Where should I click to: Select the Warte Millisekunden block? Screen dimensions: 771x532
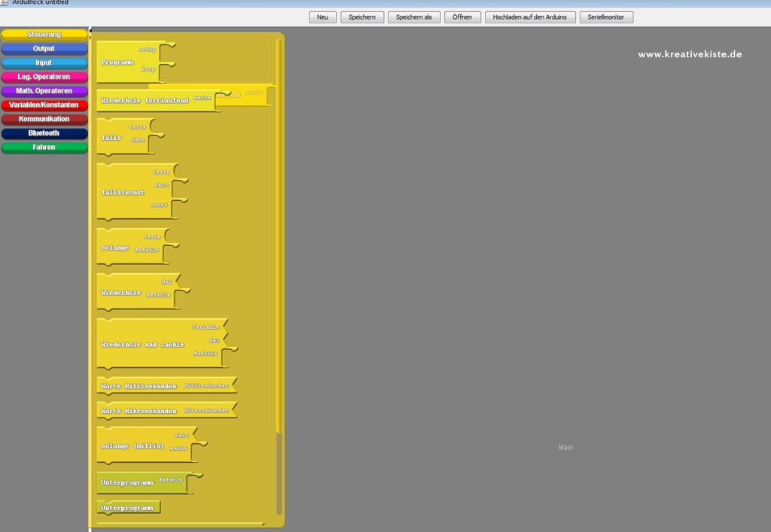tap(139, 386)
